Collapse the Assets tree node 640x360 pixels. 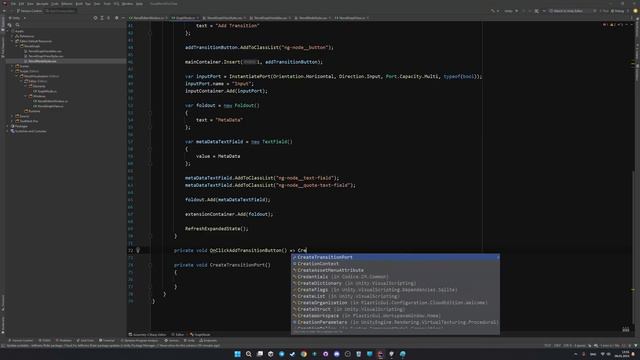pyautogui.click(x=8, y=31)
